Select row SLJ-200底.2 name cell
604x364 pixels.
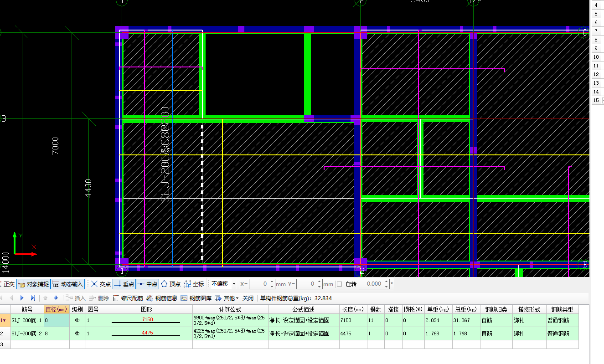(27, 333)
